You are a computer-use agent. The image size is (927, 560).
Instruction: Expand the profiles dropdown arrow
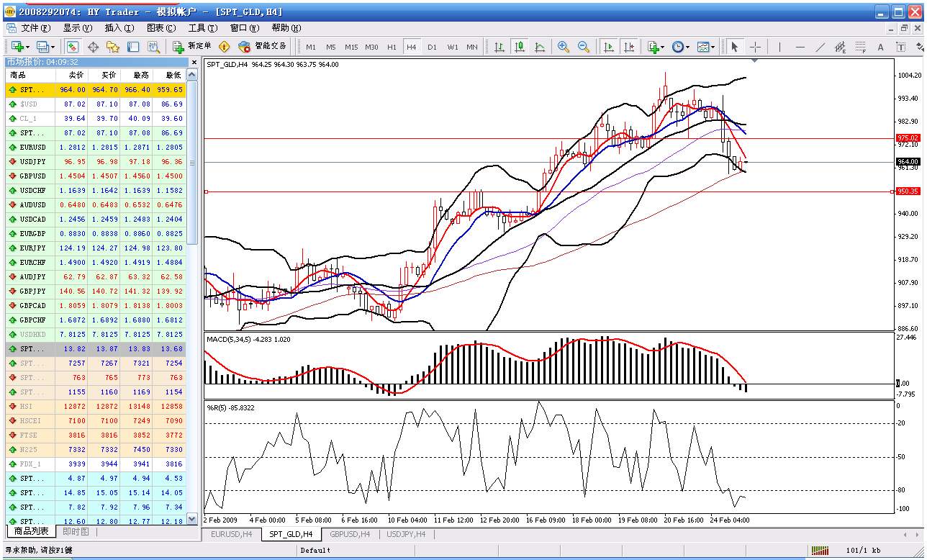click(53, 48)
